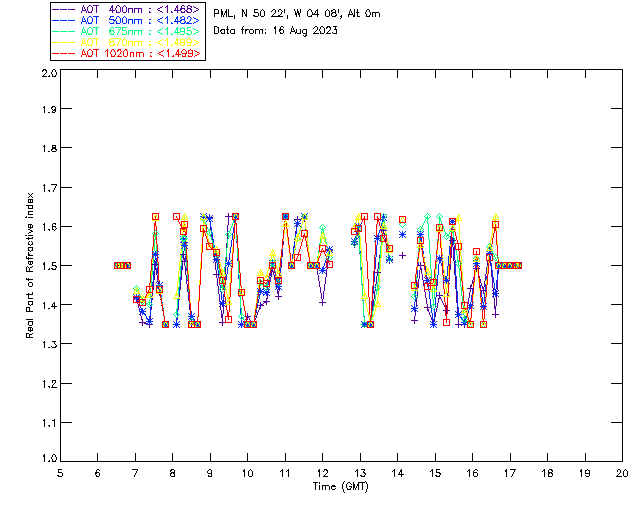The image size is (640, 512).
Task: Click the 1.7 y-axis tick label
Action: click(x=49, y=188)
